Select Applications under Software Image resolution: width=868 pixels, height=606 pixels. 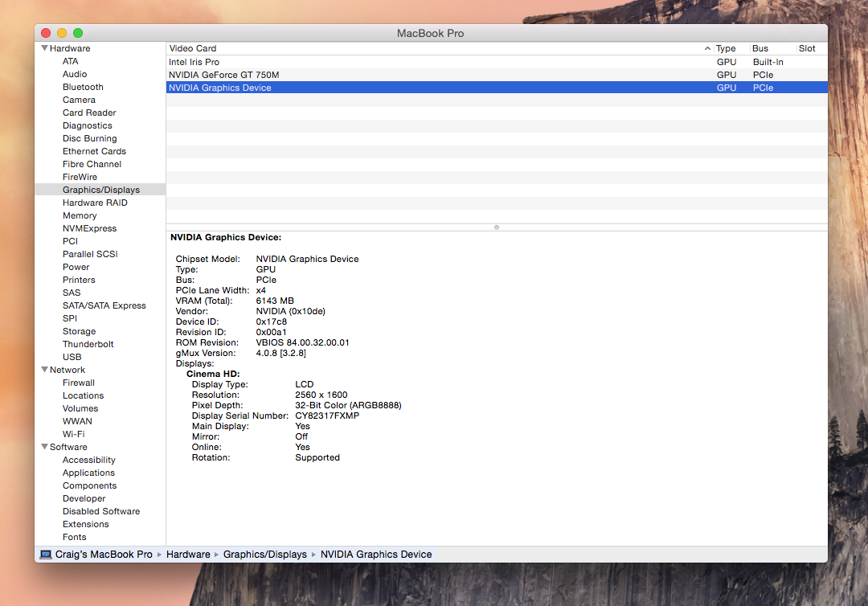88,473
